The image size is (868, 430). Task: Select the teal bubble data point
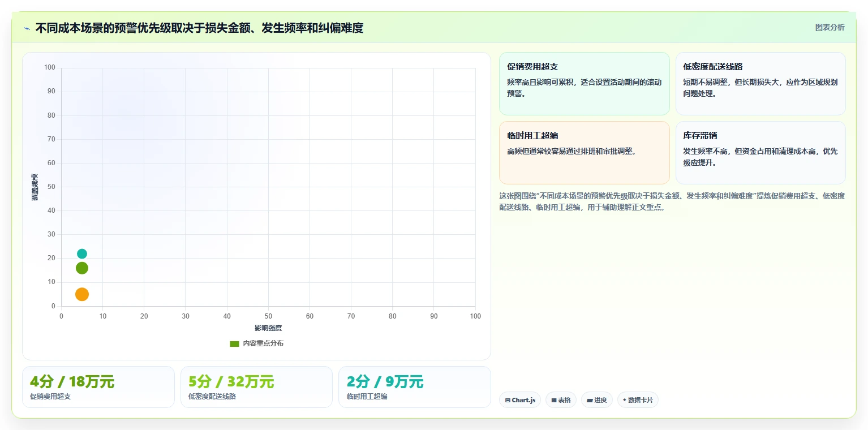tap(82, 254)
